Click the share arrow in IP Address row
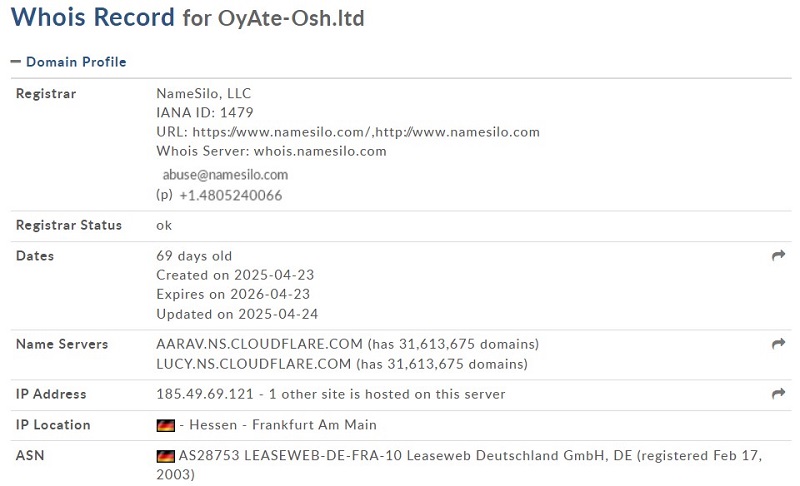Screen dimensions: 800x486 (778, 393)
